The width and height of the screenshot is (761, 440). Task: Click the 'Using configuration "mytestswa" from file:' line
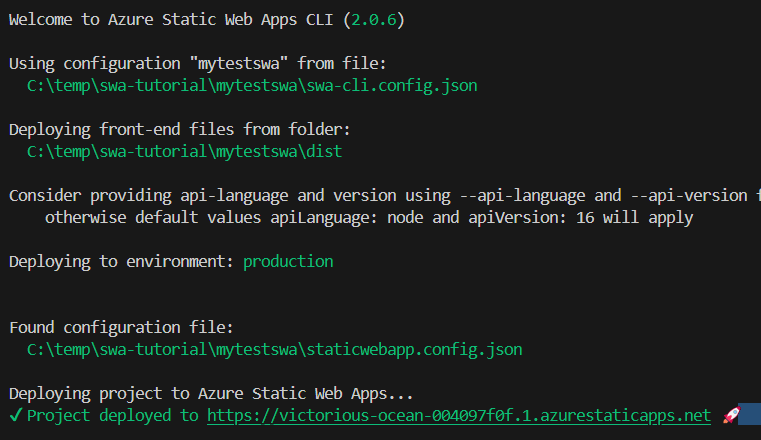[x=198, y=64]
